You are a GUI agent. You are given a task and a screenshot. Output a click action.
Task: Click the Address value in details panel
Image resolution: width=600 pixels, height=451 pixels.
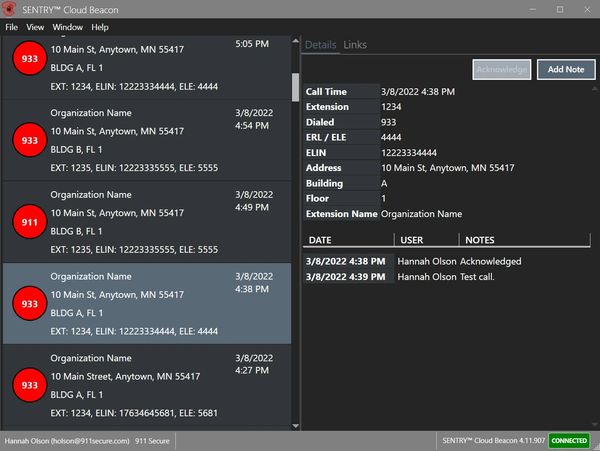448,168
